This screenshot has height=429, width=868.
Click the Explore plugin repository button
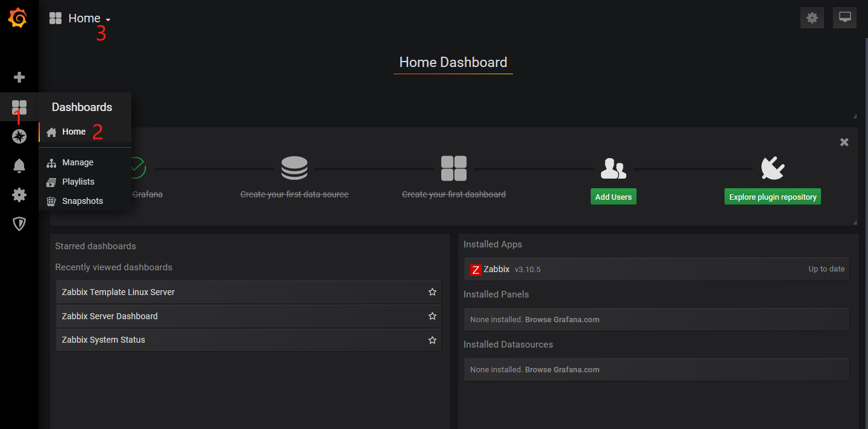pos(772,197)
